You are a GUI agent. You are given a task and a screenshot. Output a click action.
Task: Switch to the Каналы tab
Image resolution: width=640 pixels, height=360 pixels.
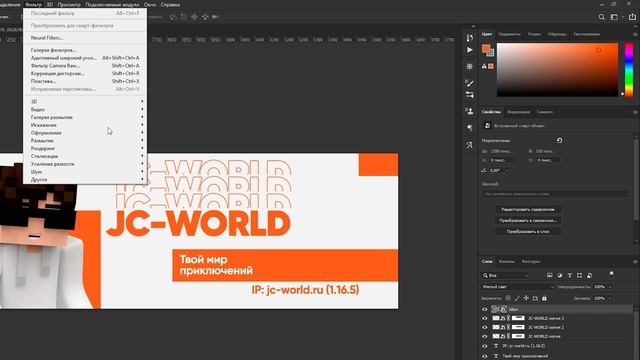(507, 261)
